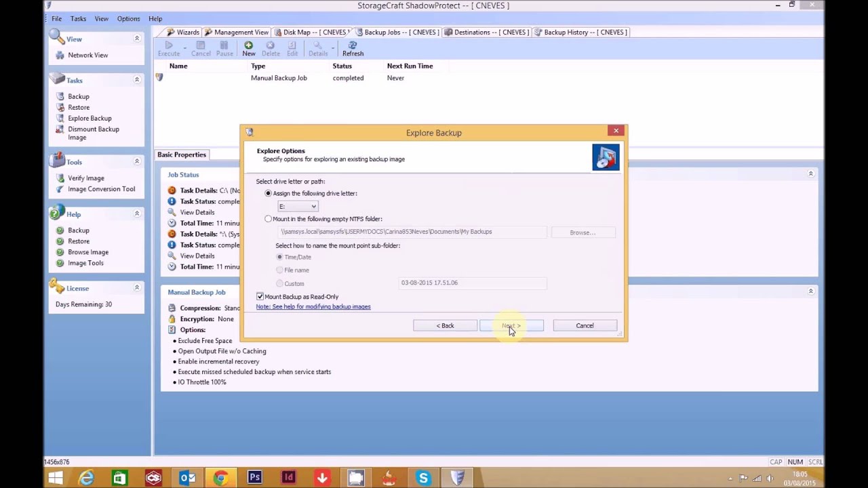Open the Help menu

point(155,19)
